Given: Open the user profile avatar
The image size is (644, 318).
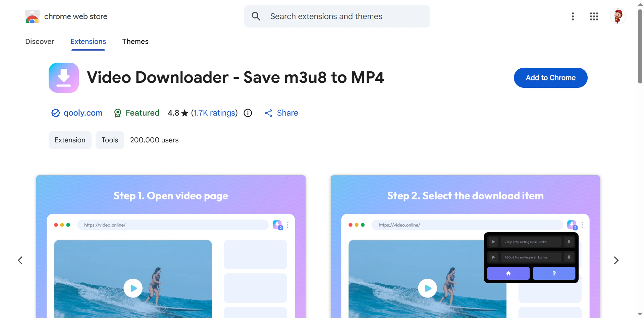Looking at the screenshot, I should (x=618, y=16).
